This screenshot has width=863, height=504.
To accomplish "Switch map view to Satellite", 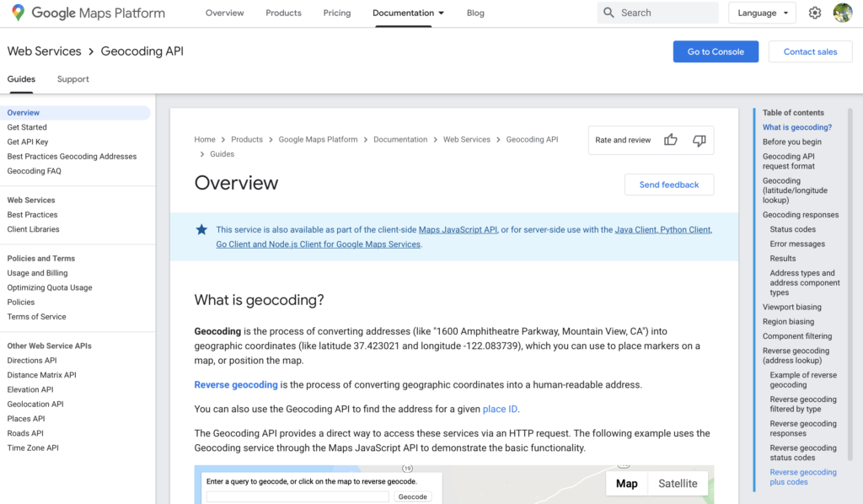I will pos(678,483).
